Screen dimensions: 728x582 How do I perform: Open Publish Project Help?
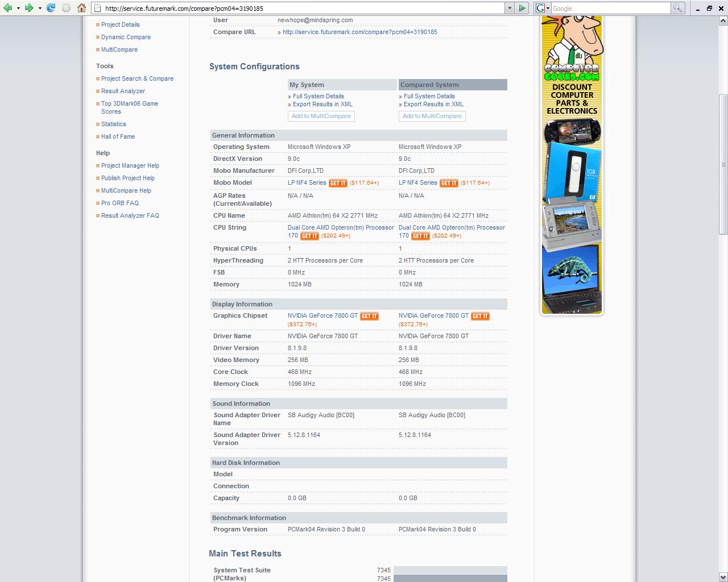point(128,178)
